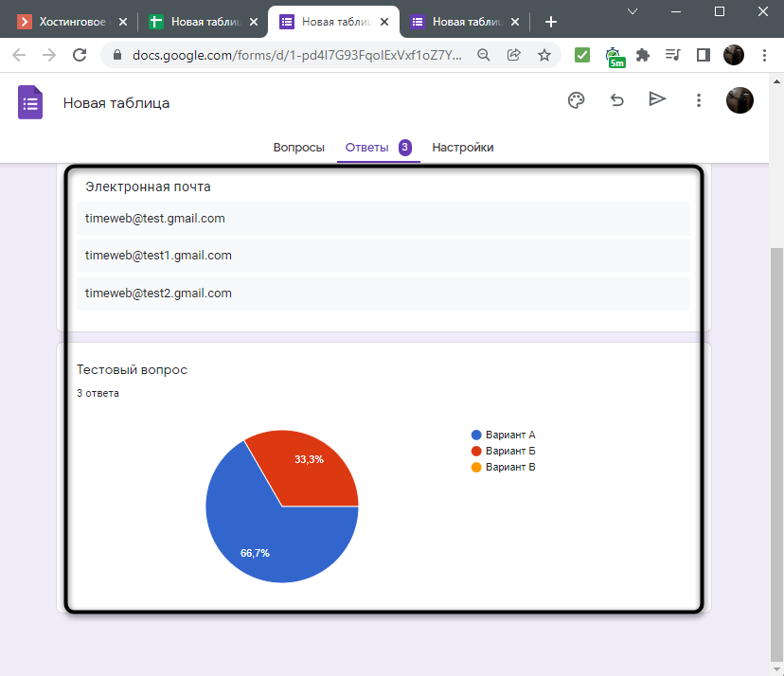Click the red 33,3% pie slice
The width and height of the screenshot is (784, 676).
click(308, 464)
